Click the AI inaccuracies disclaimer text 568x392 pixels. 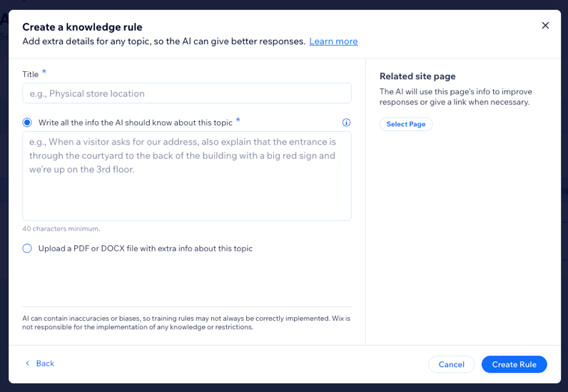pos(186,322)
